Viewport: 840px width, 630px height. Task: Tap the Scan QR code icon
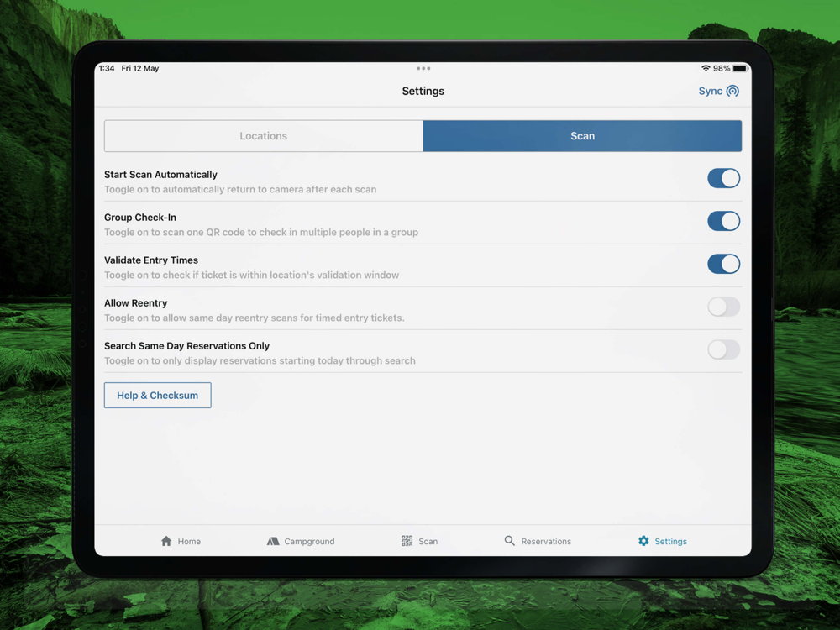[407, 541]
